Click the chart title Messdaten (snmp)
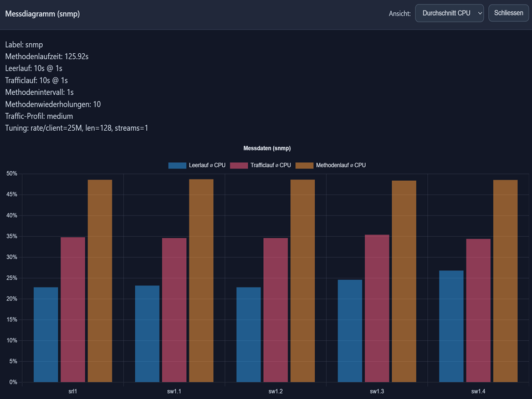Screen dimensions: 532x399 click(267, 149)
